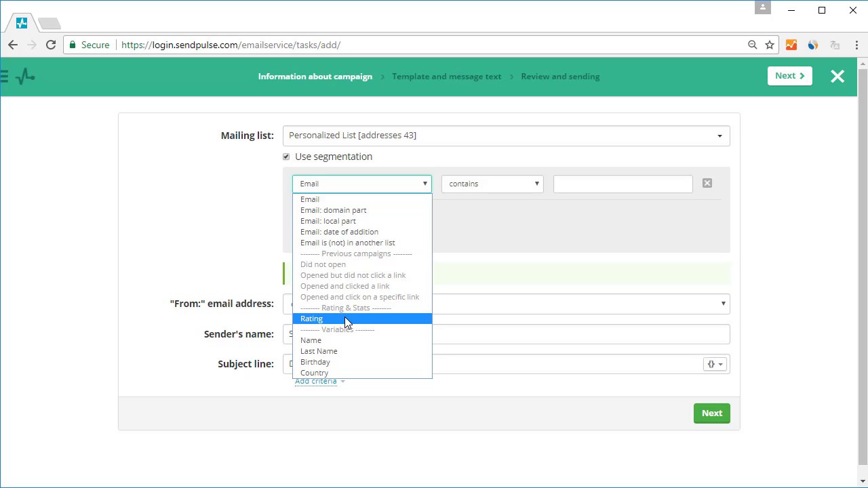Bookmark this page with the star

770,45
